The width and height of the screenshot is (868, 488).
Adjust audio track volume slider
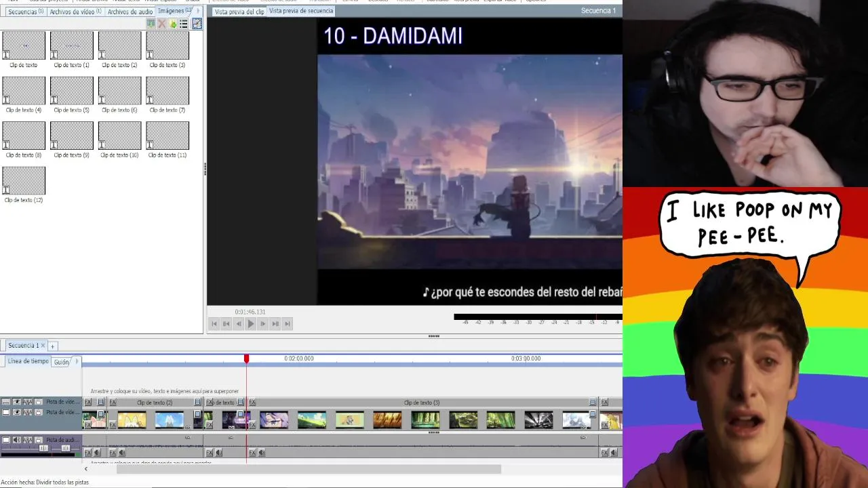tap(44, 448)
